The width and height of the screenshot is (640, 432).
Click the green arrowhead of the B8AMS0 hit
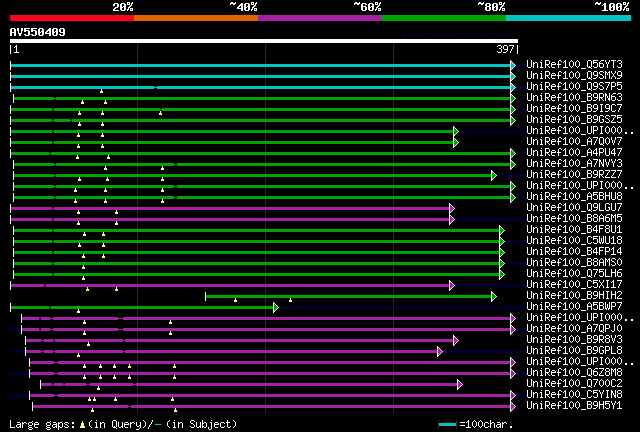(x=502, y=263)
